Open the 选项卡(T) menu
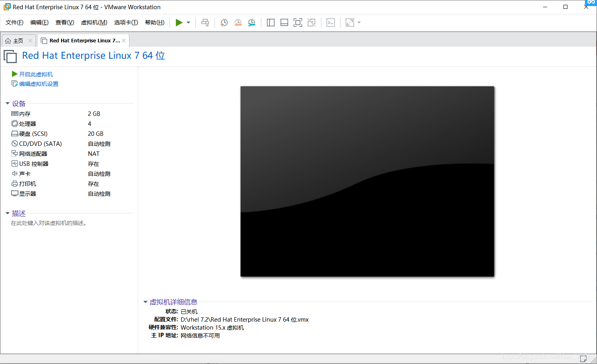597x364 pixels. tap(126, 22)
